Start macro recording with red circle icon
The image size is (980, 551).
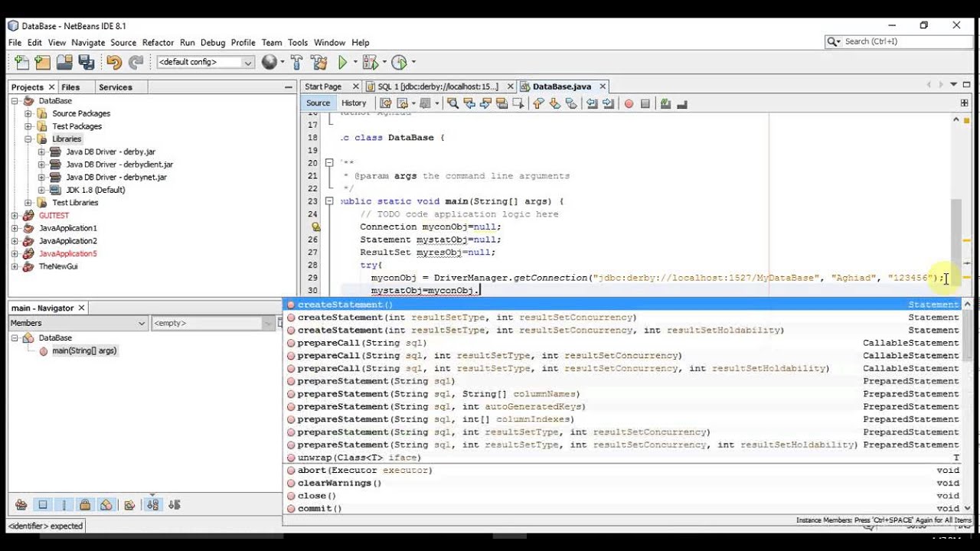pyautogui.click(x=629, y=104)
